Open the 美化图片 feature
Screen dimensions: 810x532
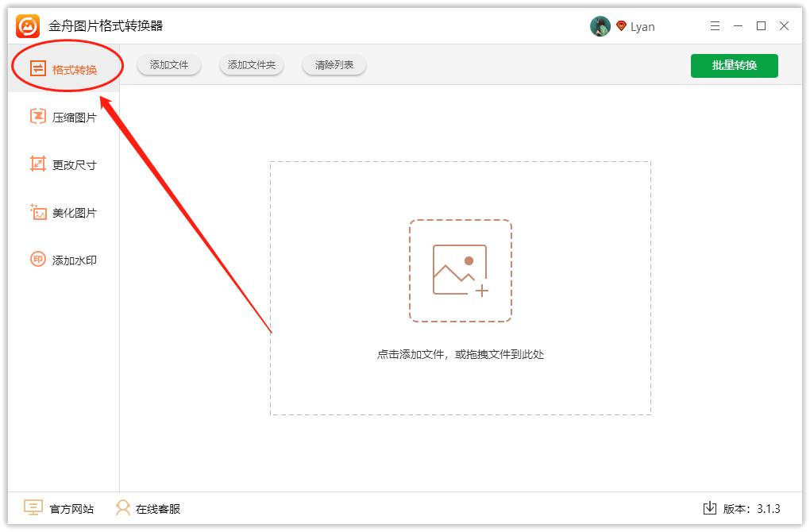point(67,212)
